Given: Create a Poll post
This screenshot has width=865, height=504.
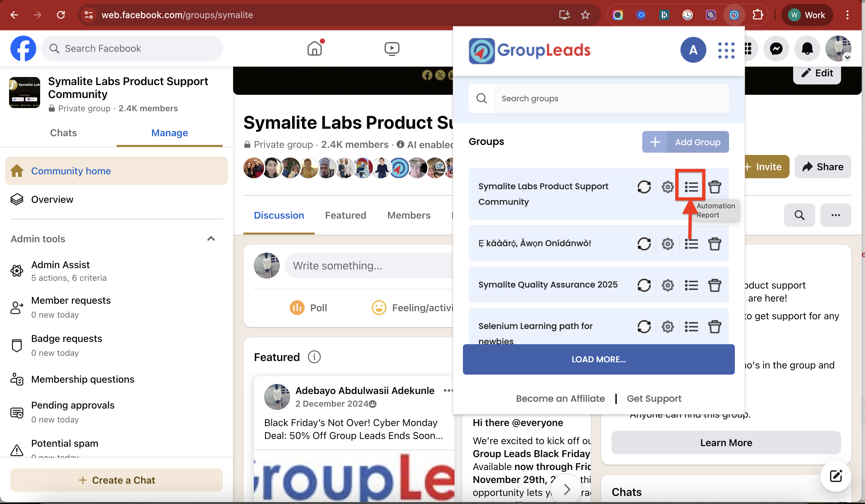Looking at the screenshot, I should tap(308, 308).
